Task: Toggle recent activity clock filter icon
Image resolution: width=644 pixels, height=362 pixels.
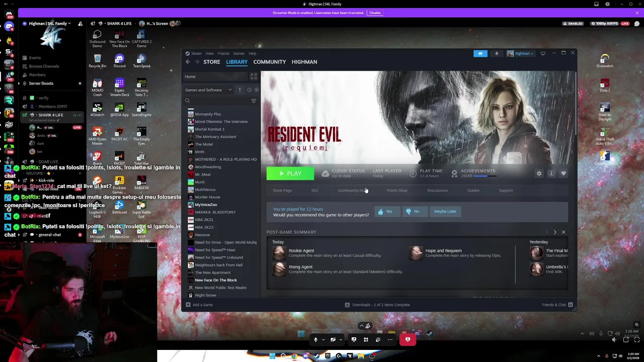Action: 249,90
